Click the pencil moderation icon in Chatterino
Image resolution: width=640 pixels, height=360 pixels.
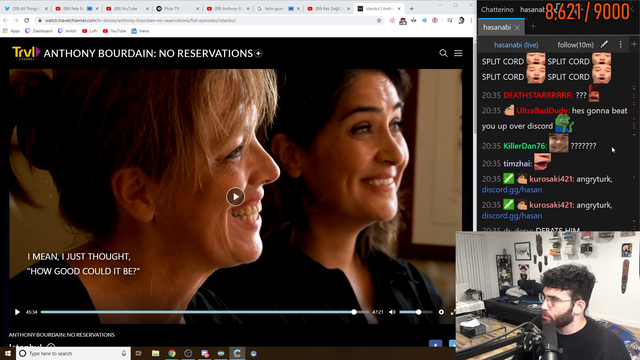[604, 44]
